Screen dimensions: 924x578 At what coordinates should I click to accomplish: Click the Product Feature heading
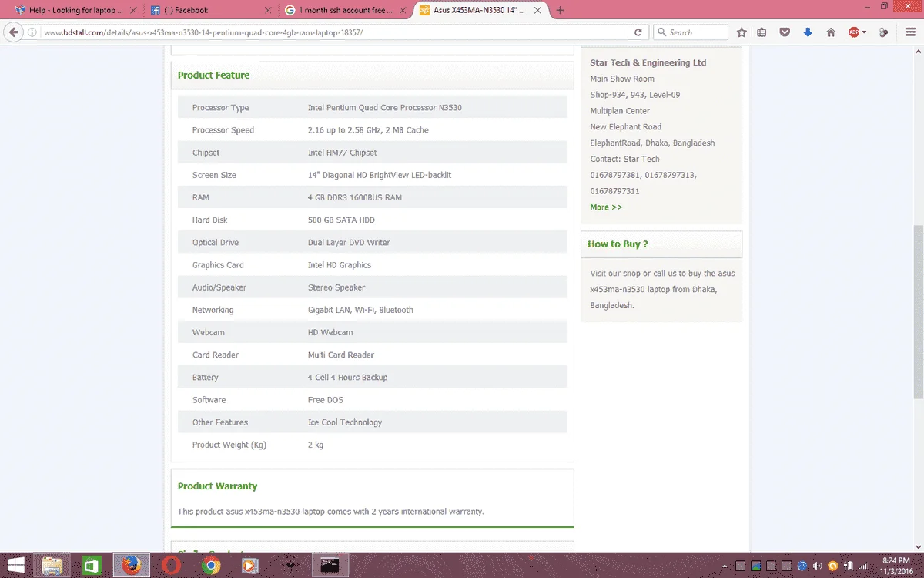pos(213,76)
